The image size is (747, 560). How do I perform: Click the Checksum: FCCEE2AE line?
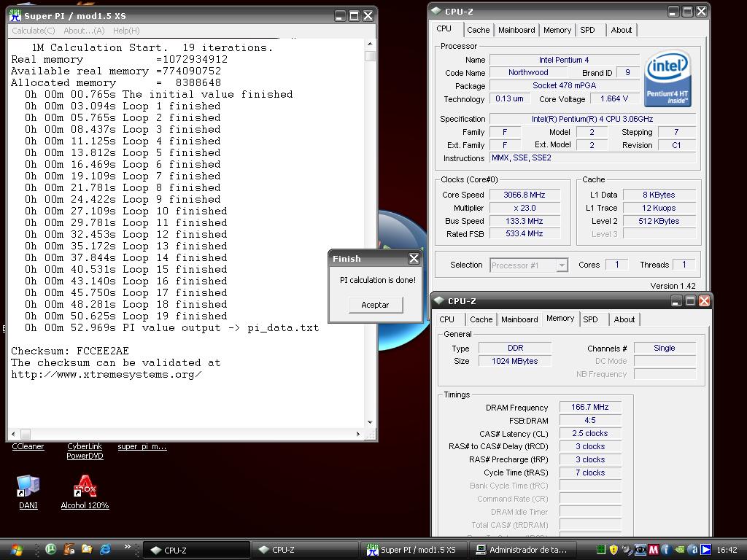70,351
